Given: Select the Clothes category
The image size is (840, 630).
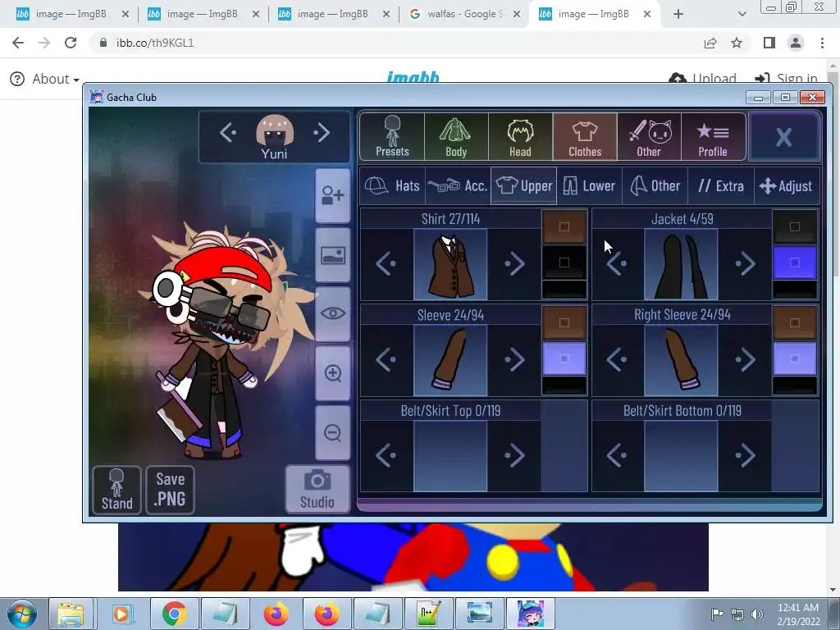Looking at the screenshot, I should pyautogui.click(x=584, y=137).
